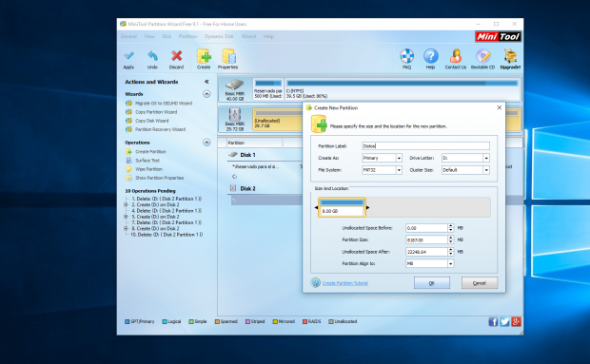The width and height of the screenshot is (590, 364).
Task: Open the Contact Us icon
Action: (456, 56)
